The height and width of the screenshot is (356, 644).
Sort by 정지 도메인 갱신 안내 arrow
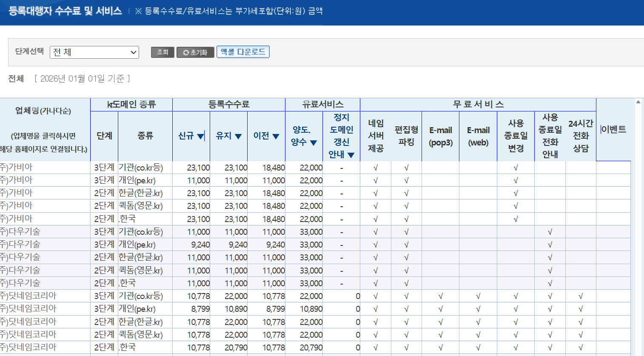(x=351, y=155)
